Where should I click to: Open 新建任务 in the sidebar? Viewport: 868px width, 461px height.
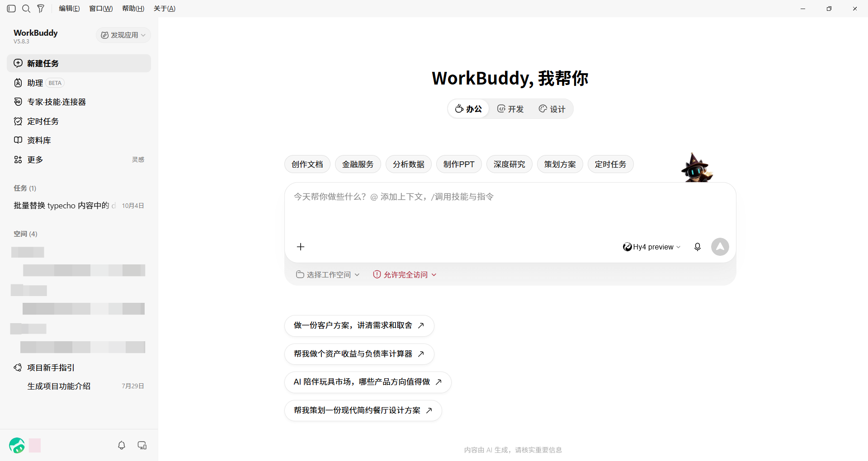[x=79, y=63]
